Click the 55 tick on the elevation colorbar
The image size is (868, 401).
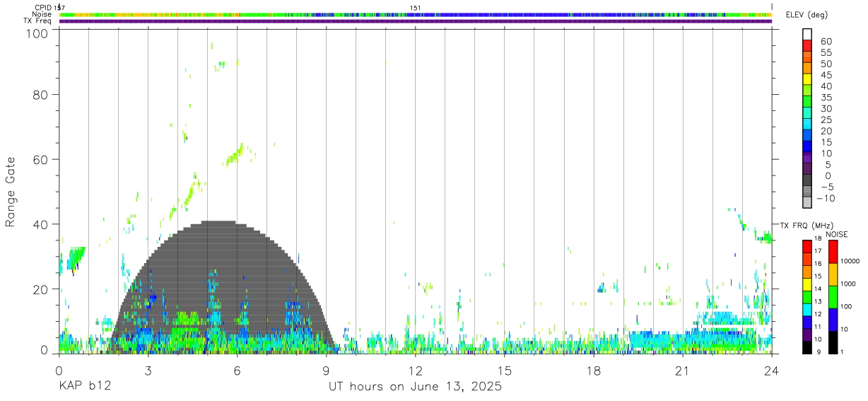pos(826,52)
